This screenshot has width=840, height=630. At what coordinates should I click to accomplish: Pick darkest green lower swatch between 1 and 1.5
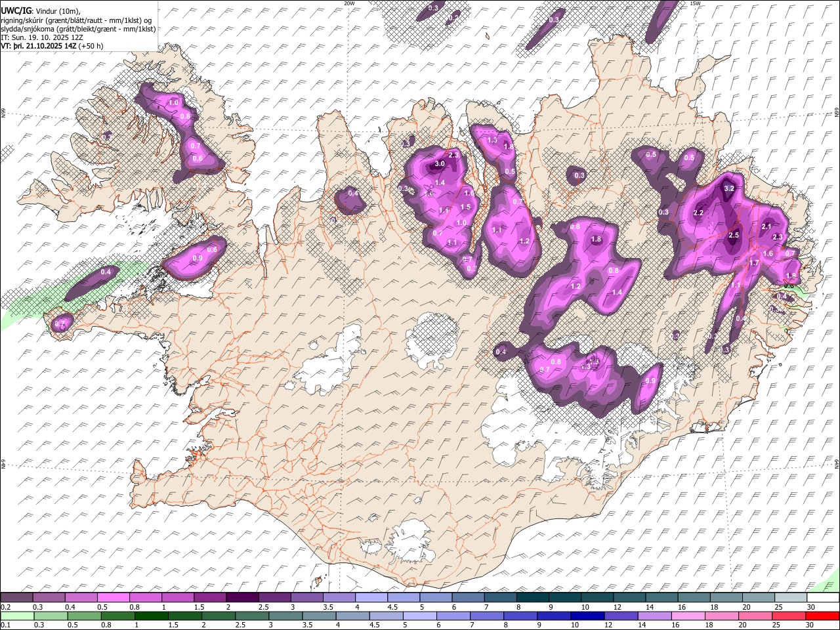click(152, 616)
